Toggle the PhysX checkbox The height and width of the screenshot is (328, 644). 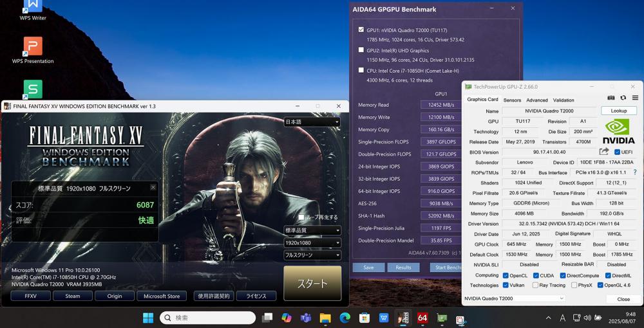pyautogui.click(x=573, y=285)
